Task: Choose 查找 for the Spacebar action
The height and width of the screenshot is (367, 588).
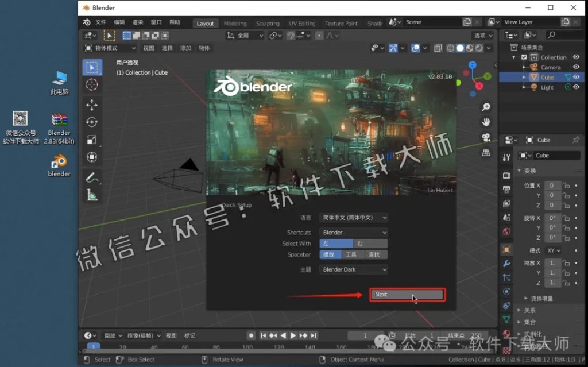Action: click(x=376, y=254)
